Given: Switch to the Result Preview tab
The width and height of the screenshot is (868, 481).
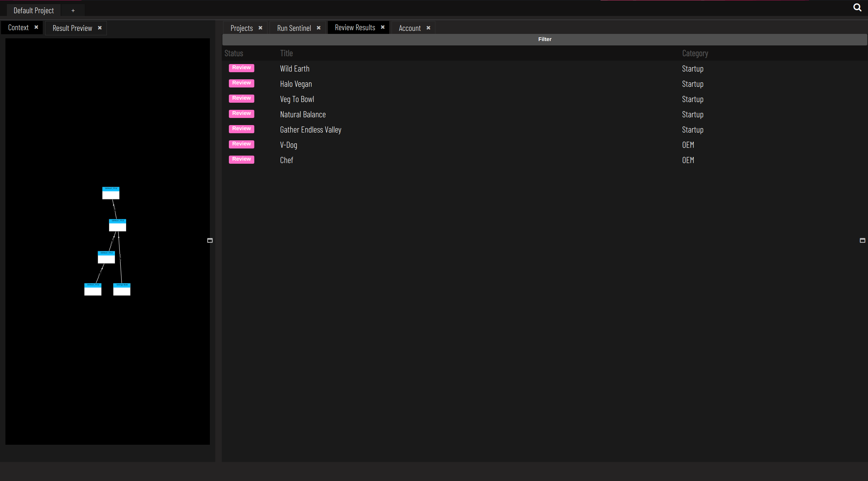Looking at the screenshot, I should pos(72,28).
